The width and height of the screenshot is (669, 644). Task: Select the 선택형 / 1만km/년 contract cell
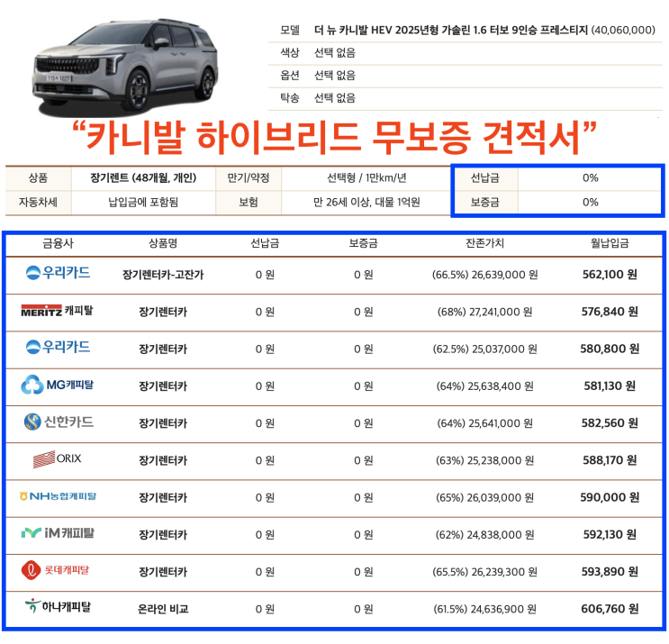click(x=366, y=177)
